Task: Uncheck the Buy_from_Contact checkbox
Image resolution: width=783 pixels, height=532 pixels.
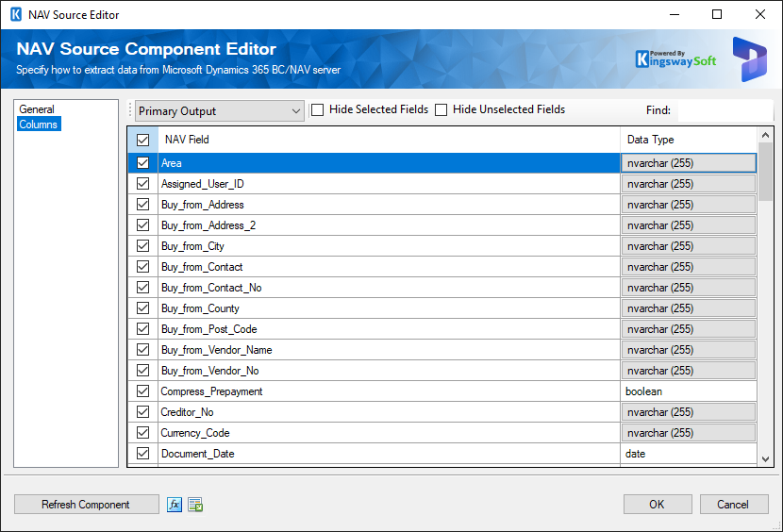Action: 142,267
